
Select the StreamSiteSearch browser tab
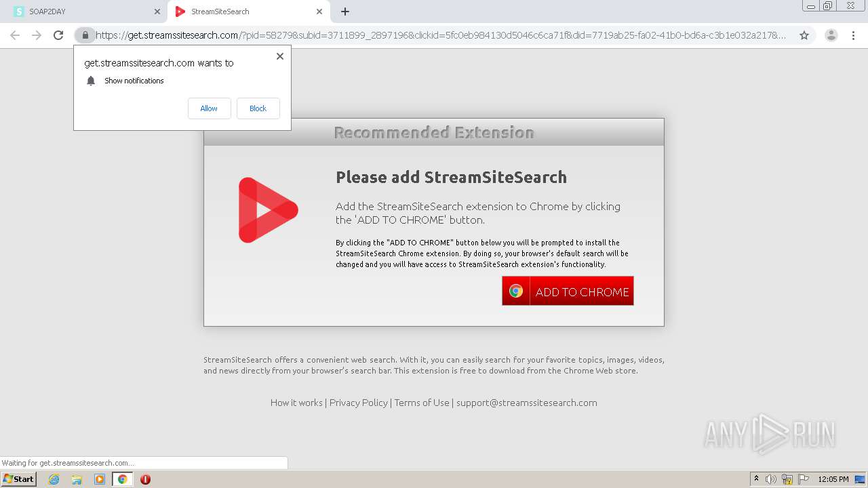(248, 12)
